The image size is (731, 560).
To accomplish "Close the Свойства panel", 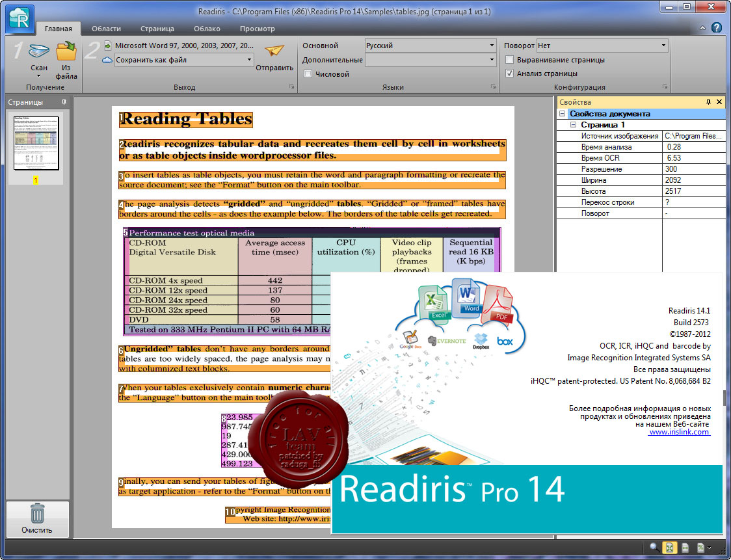I will (719, 101).
